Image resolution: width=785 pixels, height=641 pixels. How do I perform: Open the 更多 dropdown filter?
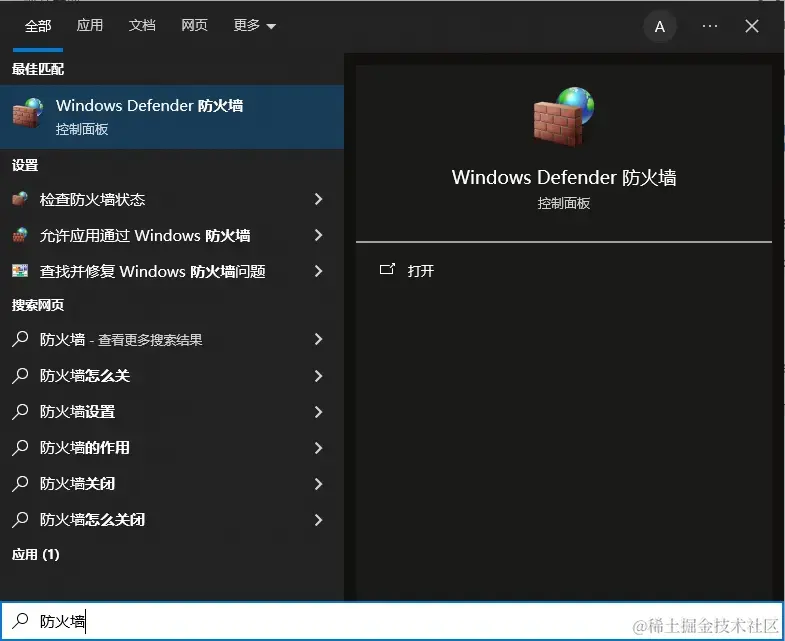[x=254, y=25]
